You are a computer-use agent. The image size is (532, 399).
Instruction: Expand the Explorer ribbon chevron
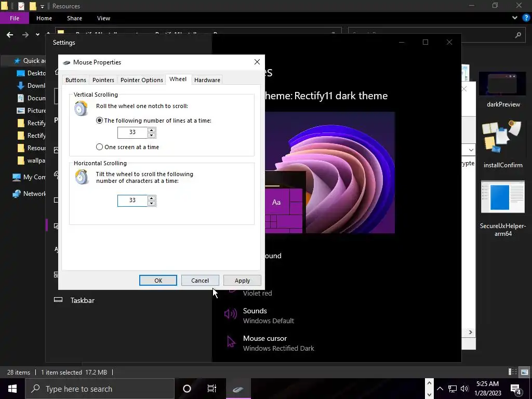515,18
